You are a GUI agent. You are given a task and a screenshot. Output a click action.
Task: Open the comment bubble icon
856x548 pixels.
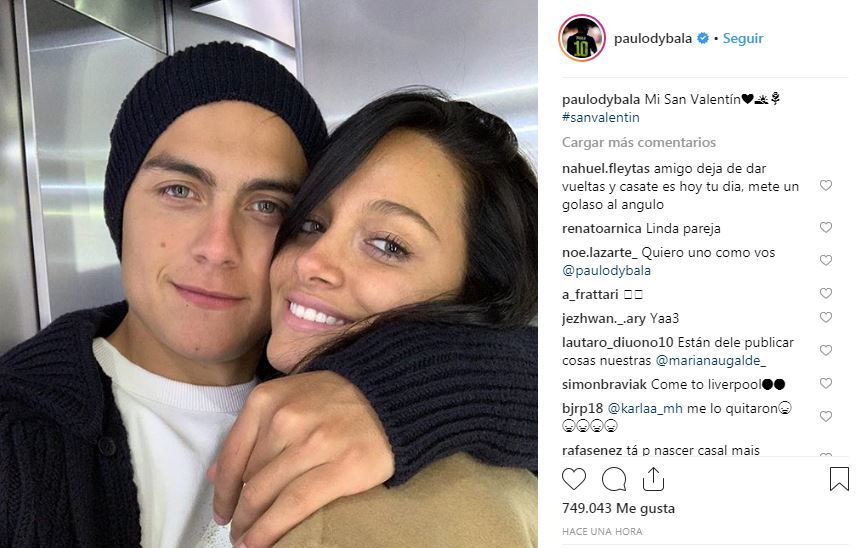pyautogui.click(x=614, y=479)
